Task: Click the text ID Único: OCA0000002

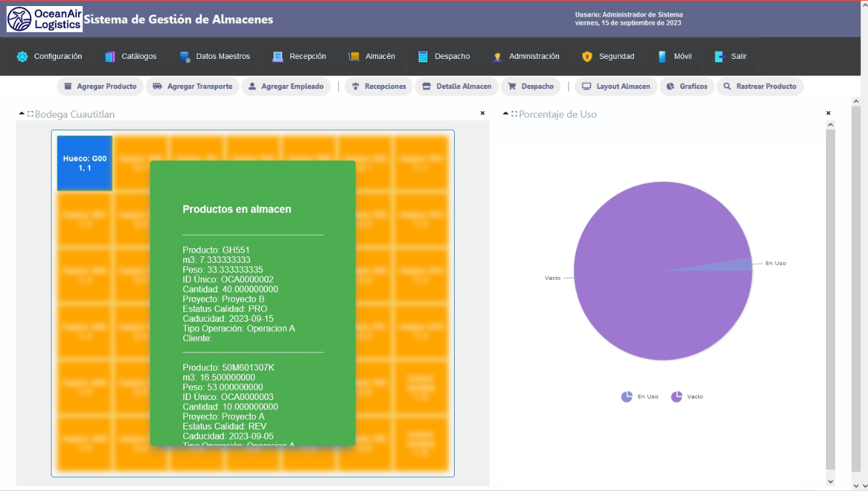Action: [228, 280]
